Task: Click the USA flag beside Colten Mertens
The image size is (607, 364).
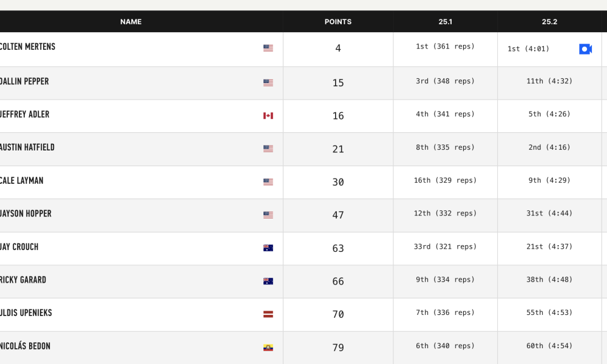Action: [268, 48]
